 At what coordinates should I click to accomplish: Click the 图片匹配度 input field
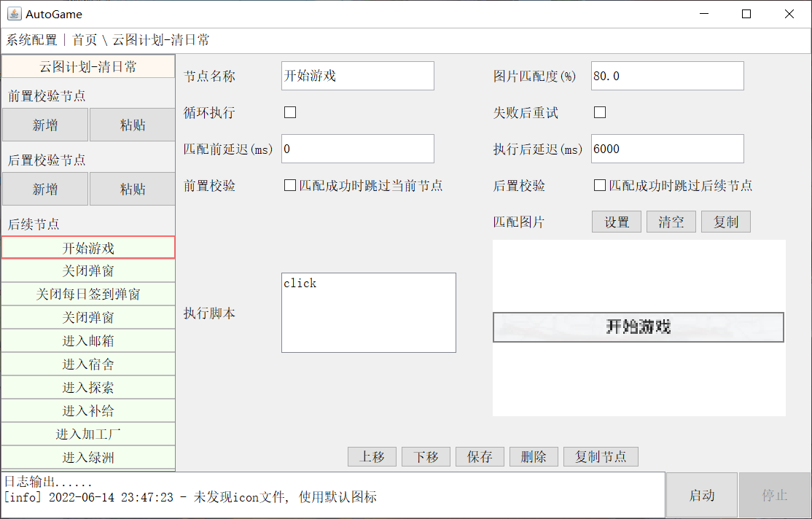click(x=667, y=76)
